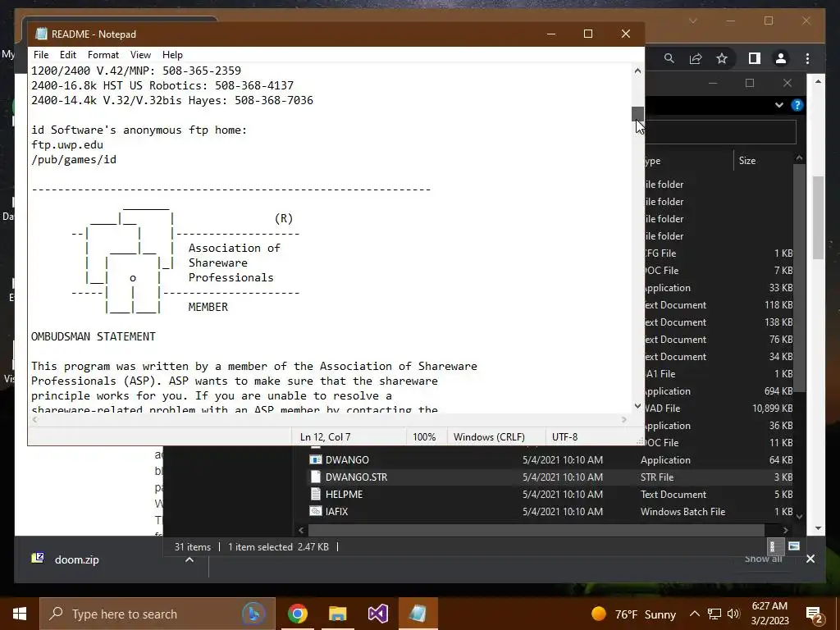Open the View menu in Notepad

click(x=140, y=55)
